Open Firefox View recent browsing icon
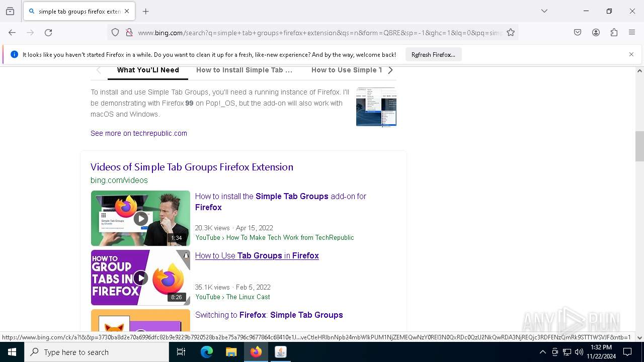The image size is (644, 362). [x=10, y=11]
